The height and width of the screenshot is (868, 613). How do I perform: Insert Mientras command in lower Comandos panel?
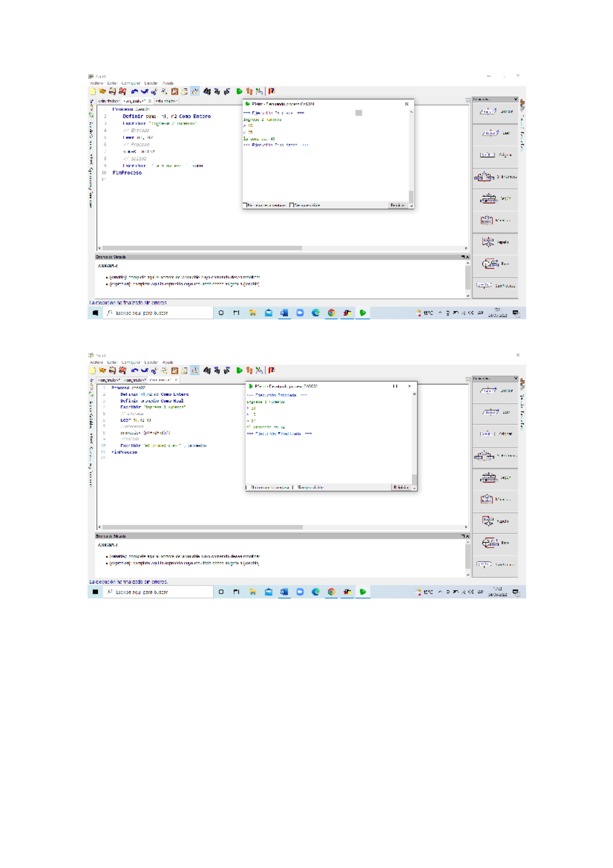[x=495, y=499]
